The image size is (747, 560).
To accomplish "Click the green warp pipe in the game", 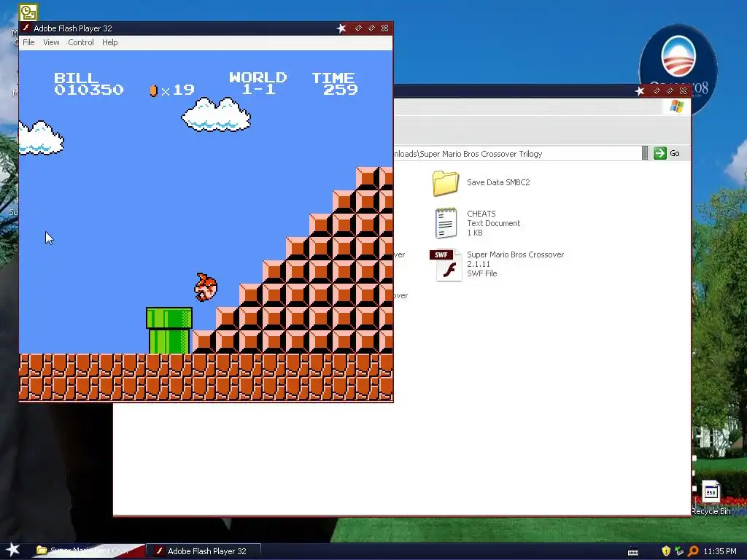I will coord(169,330).
